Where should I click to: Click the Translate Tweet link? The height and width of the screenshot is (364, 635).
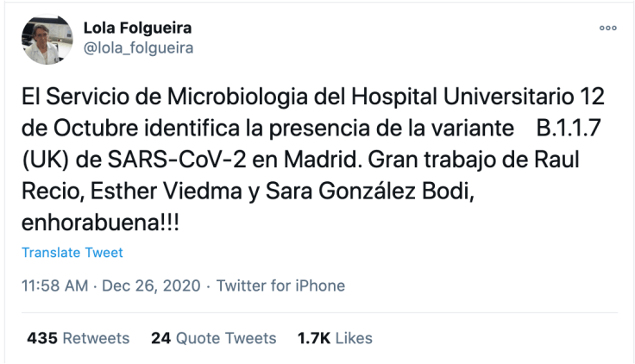point(72,253)
